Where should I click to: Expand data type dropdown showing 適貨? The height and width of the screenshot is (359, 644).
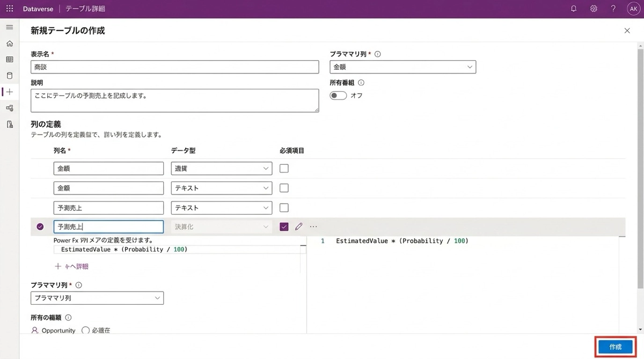(221, 168)
